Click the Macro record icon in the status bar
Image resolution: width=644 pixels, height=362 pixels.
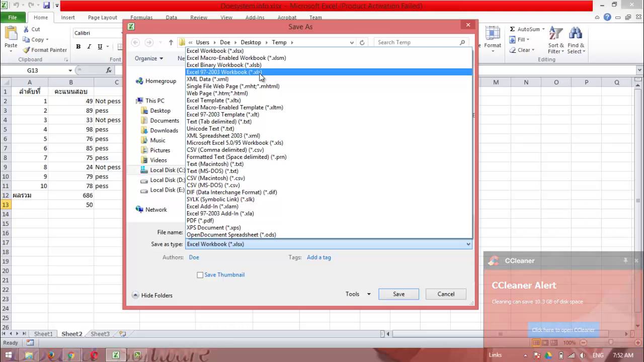[30, 343]
